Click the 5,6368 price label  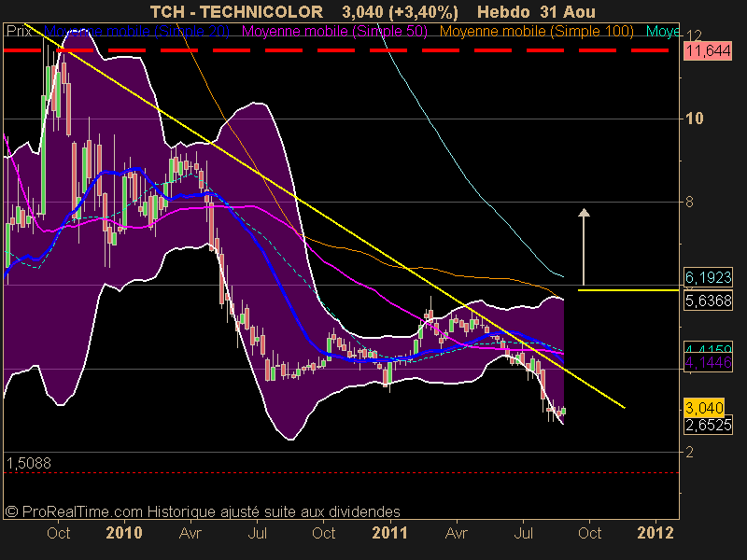click(708, 301)
